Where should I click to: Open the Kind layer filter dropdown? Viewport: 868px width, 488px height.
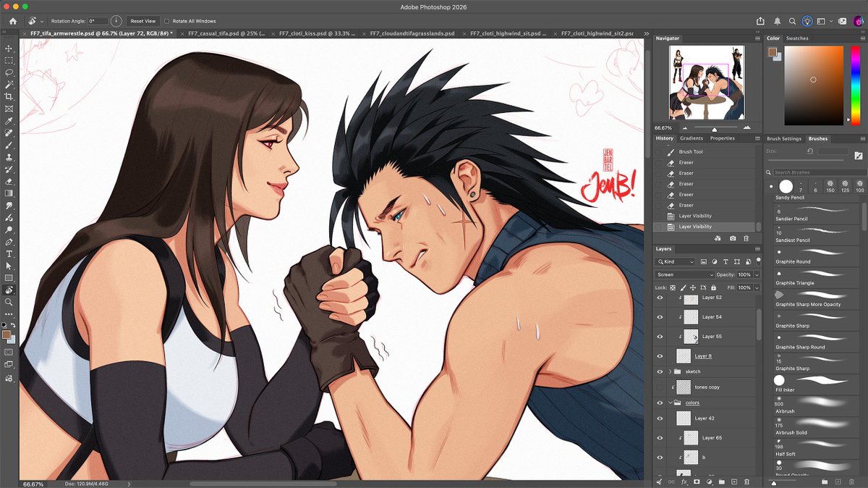coord(674,261)
